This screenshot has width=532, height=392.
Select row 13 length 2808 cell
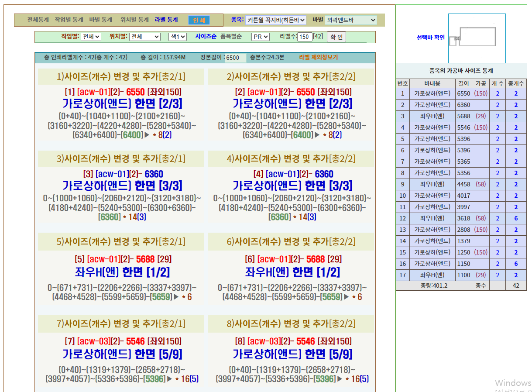463,230
